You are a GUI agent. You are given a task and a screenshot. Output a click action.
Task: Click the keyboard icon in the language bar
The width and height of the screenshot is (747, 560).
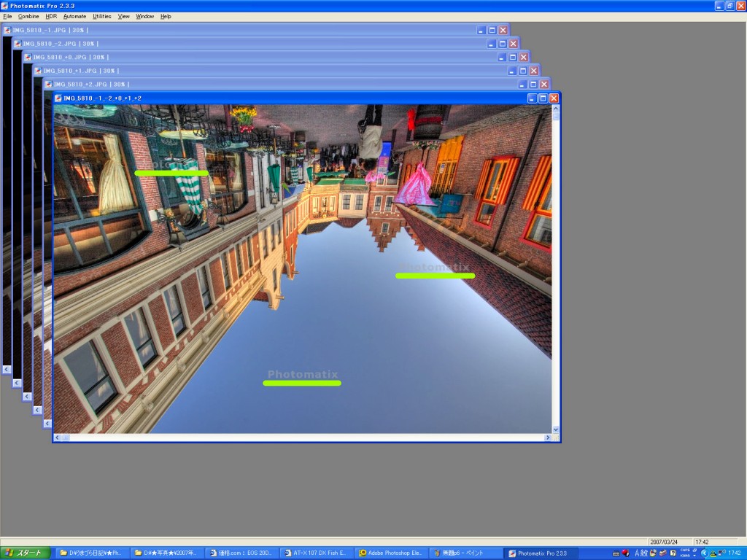(x=616, y=553)
